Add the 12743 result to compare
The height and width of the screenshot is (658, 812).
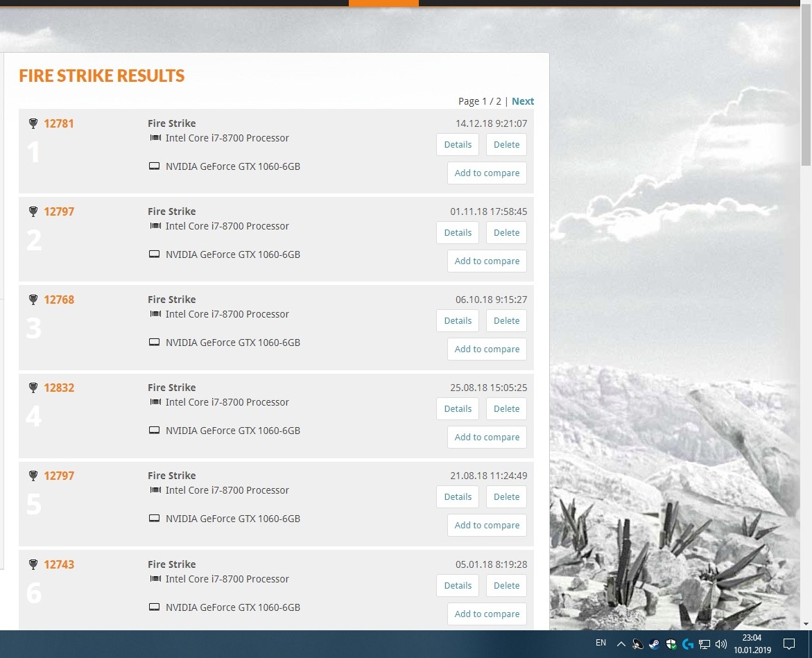(x=487, y=614)
